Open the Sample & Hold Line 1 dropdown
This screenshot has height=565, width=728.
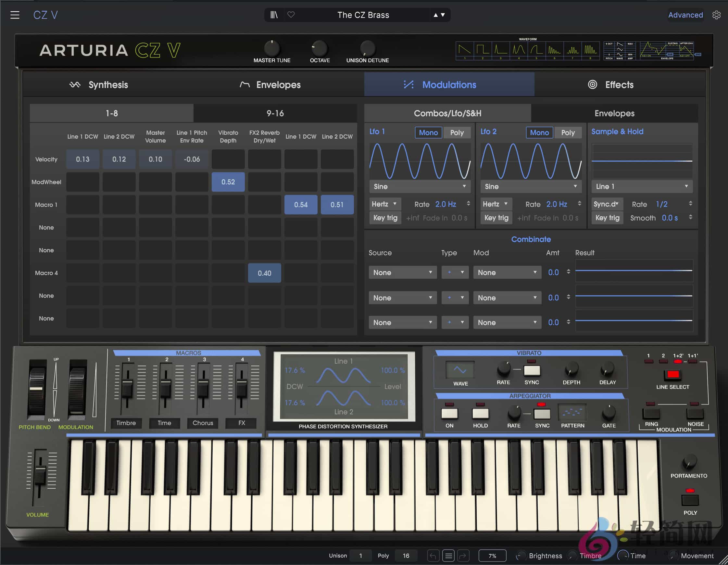pos(642,187)
